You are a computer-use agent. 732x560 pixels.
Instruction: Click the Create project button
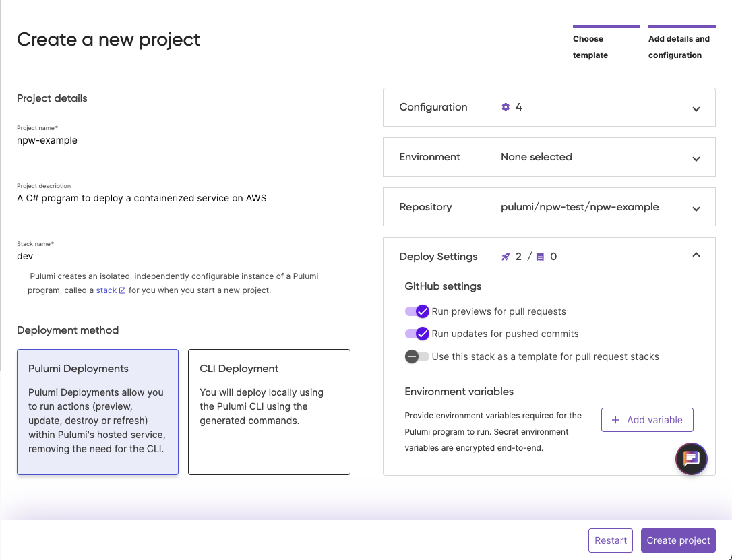[678, 540]
